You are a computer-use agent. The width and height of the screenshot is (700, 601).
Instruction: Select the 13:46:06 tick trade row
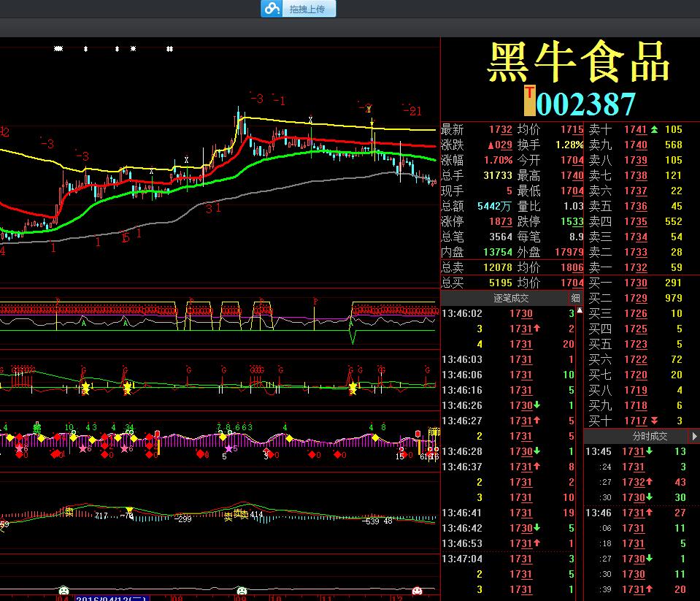[508, 375]
